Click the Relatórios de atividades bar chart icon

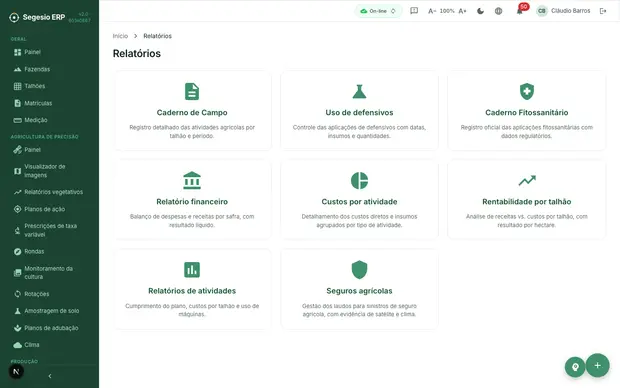tap(192, 270)
